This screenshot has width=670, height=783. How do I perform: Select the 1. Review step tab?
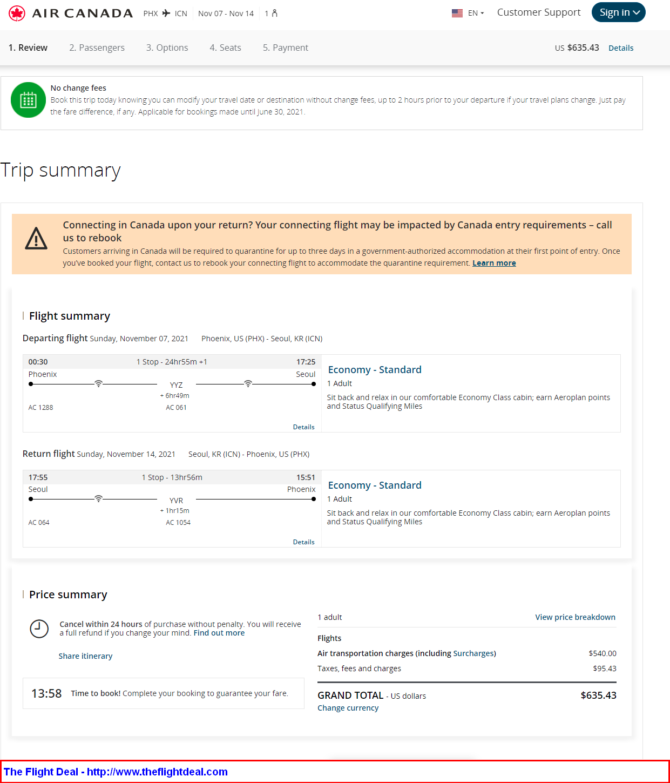tap(28, 48)
